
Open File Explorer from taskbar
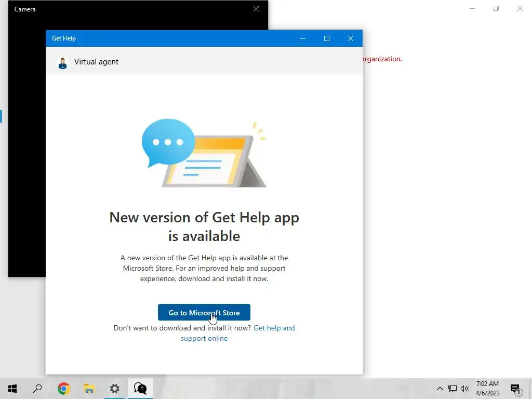(x=89, y=389)
